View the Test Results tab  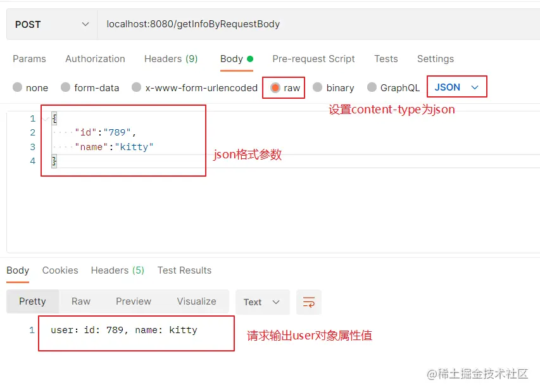coord(184,270)
